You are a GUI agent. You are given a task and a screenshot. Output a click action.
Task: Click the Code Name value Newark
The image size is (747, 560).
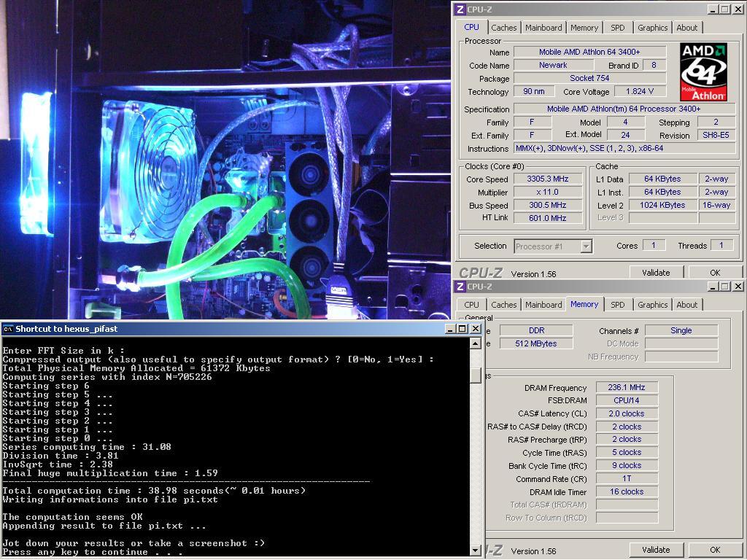pyautogui.click(x=553, y=65)
